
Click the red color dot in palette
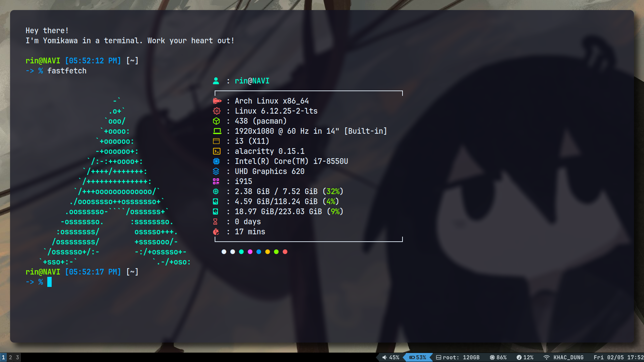point(285,252)
